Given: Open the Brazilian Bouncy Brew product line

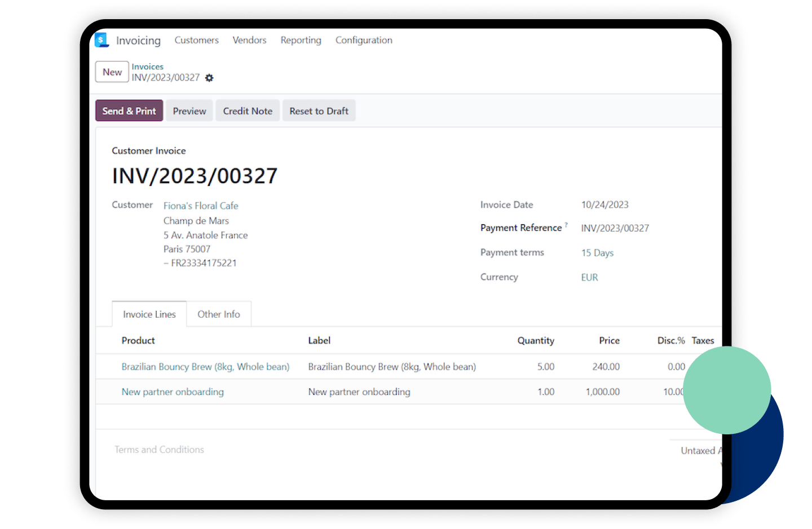Looking at the screenshot, I should pos(205,366).
